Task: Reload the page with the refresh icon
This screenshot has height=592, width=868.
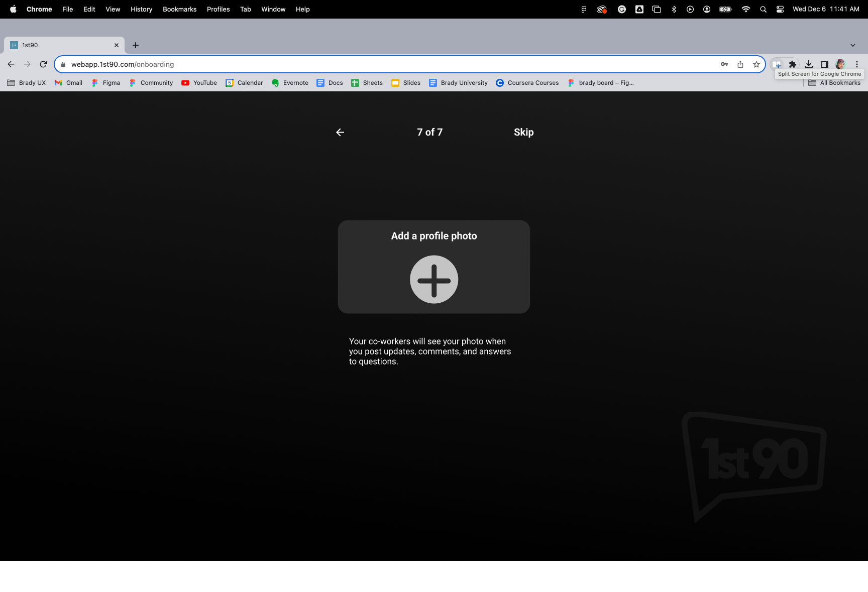Action: (43, 64)
